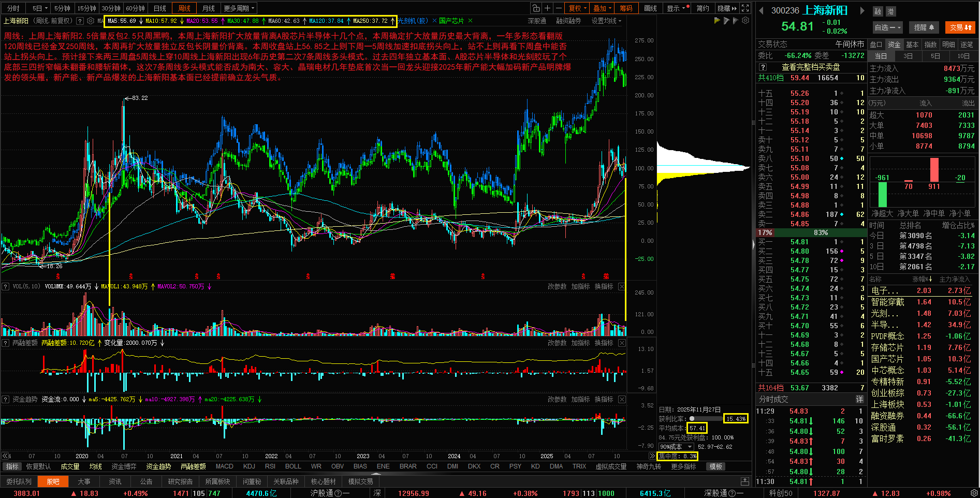This screenshot has width=980, height=498.
Task: Select the 60分钟 period tab
Action: [135, 8]
